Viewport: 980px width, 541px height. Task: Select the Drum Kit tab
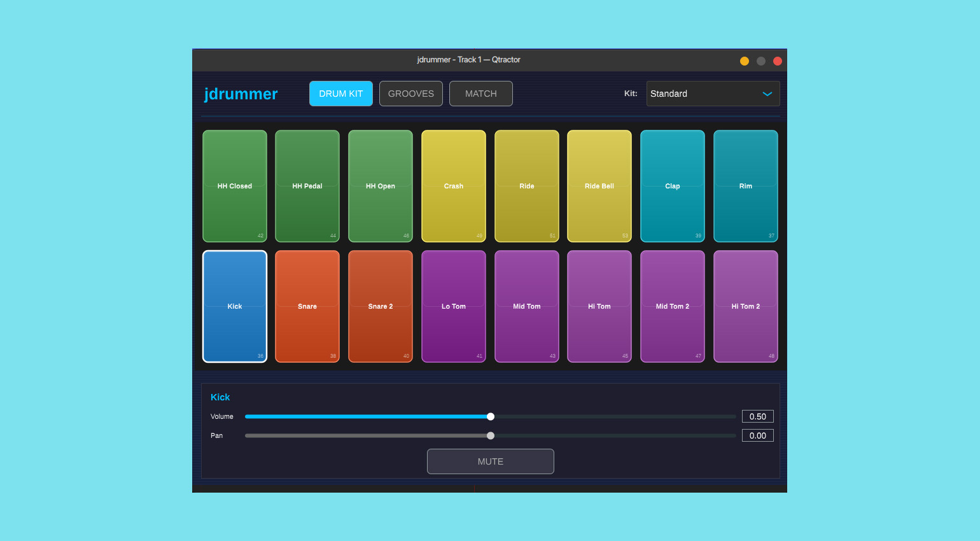(341, 94)
